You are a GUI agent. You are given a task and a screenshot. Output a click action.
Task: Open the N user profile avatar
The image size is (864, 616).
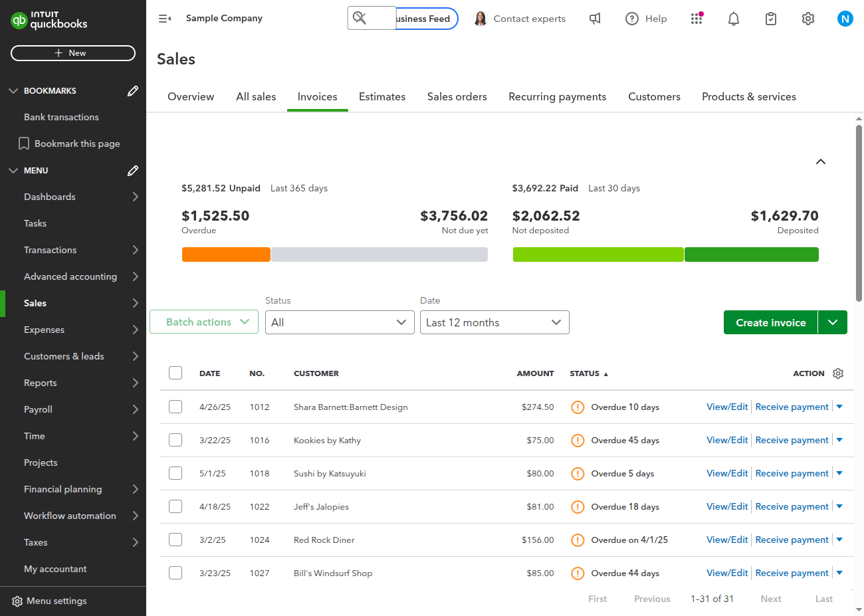845,19
